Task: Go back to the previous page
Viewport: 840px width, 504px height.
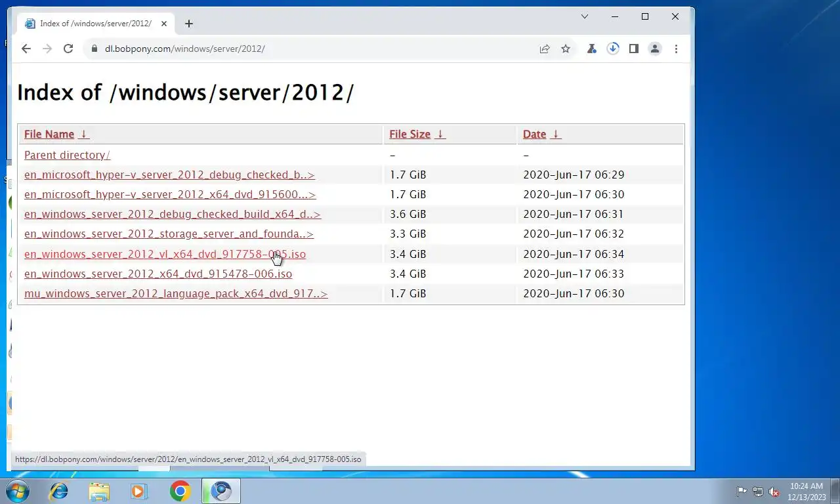Action: click(26, 49)
